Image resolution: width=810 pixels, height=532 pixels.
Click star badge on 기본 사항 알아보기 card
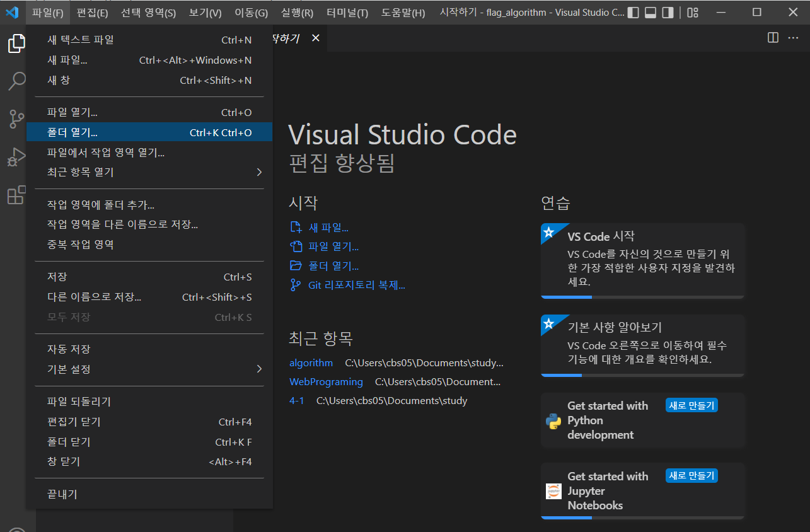[x=549, y=323]
